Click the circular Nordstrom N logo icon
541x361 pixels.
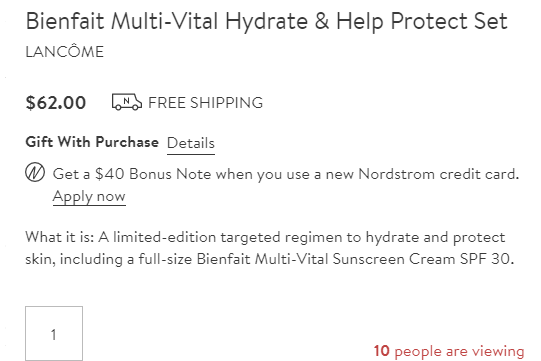point(35,172)
